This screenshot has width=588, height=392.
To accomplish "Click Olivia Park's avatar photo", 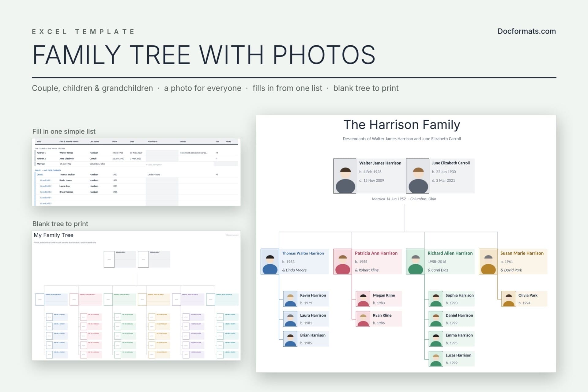I will tap(508, 299).
